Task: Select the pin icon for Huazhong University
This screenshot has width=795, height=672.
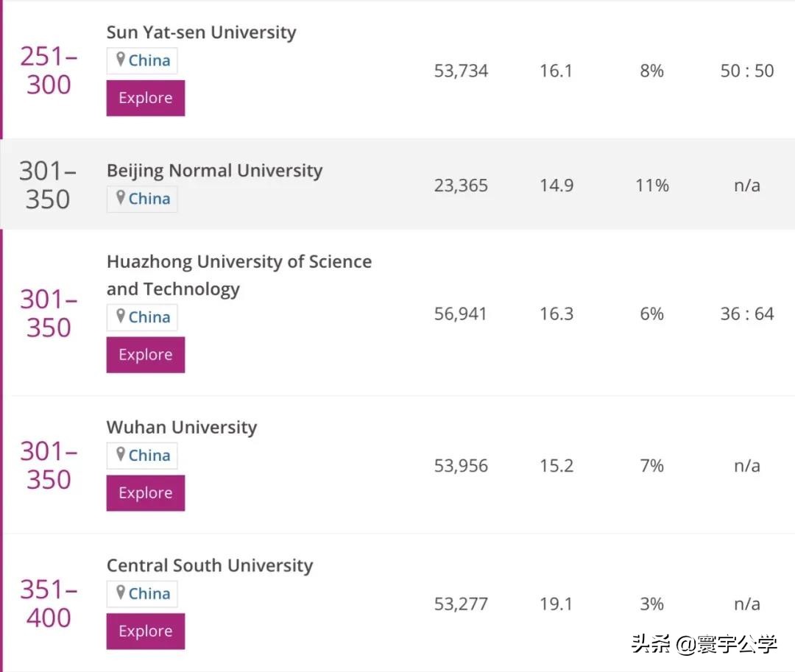Action: (x=121, y=316)
